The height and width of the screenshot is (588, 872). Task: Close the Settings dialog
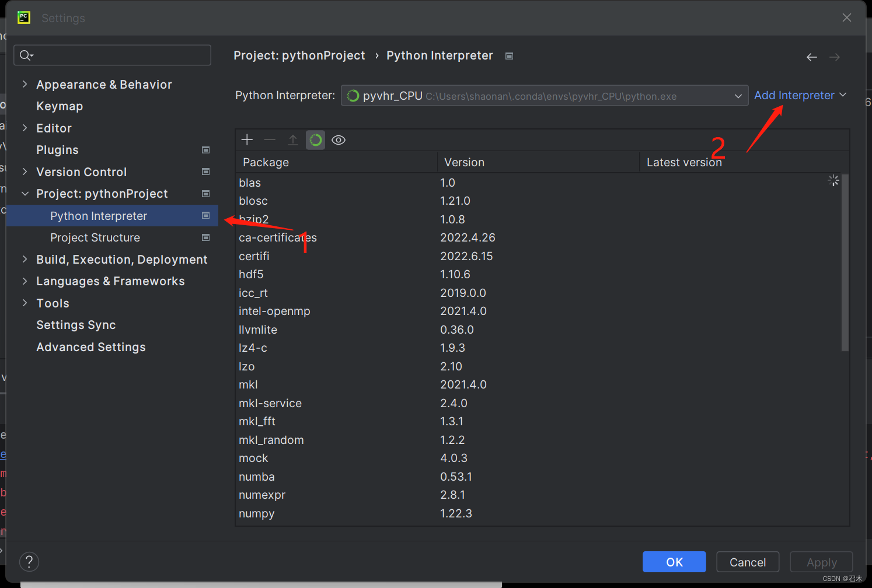click(847, 17)
